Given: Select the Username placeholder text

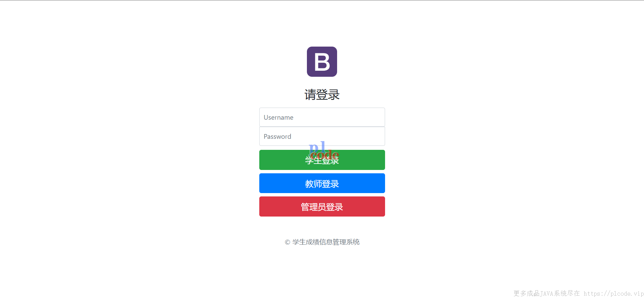Looking at the screenshot, I should coord(278,118).
